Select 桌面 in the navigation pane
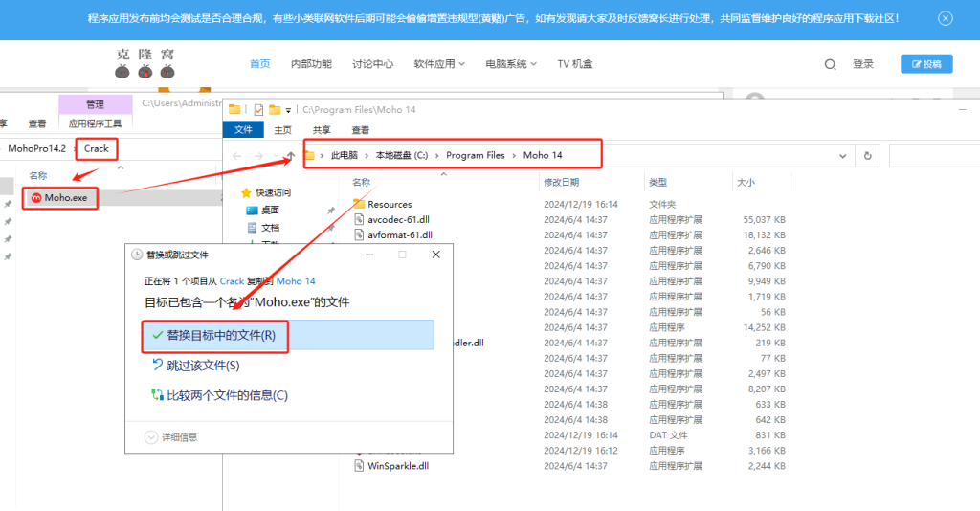 tap(270, 210)
